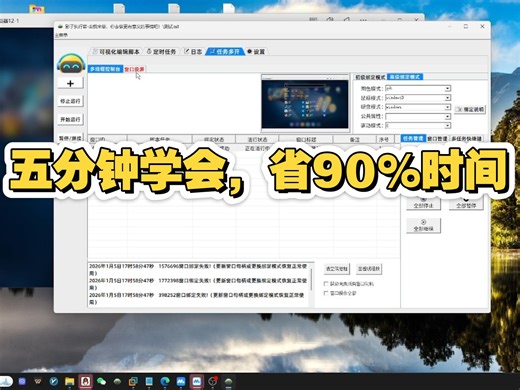Click the purple square taskbar icon
This screenshot has width=520, height=390.
point(22,381)
